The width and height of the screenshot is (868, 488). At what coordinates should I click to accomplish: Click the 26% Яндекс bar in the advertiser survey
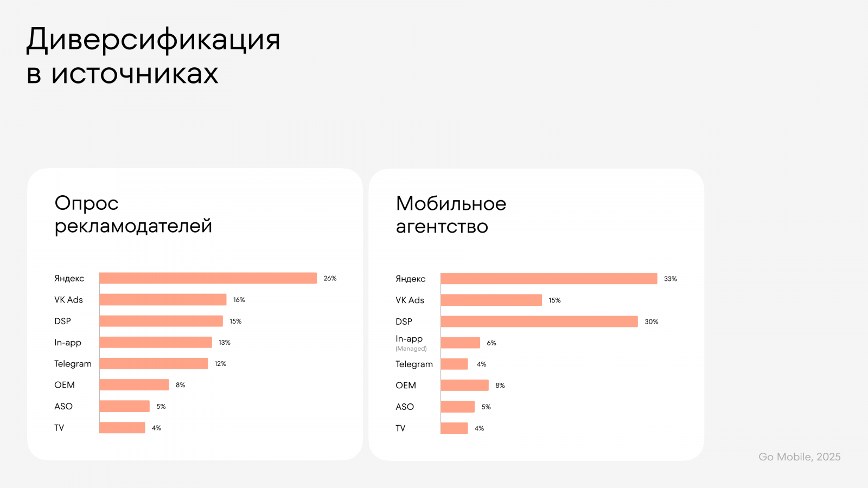(x=208, y=278)
